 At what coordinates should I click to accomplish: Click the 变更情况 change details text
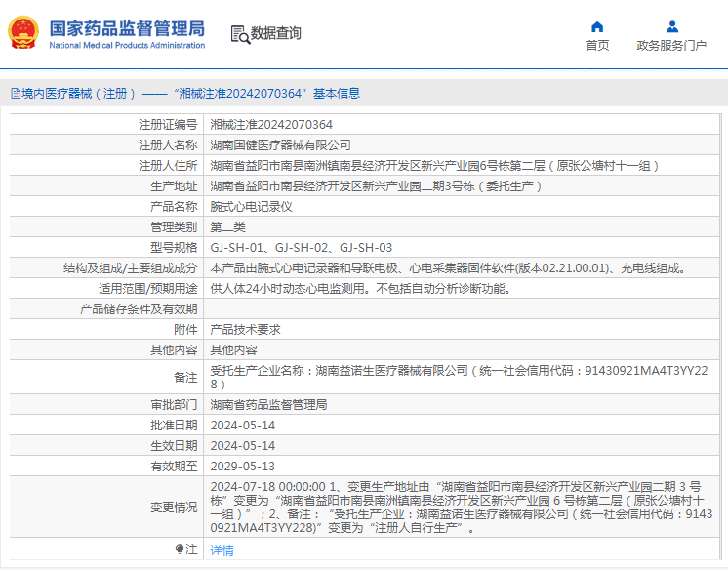[462, 507]
